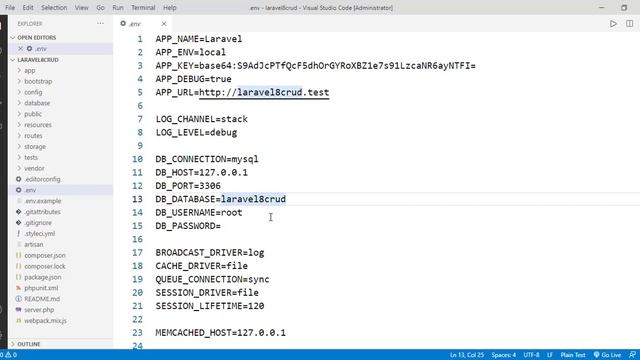Expand the app folder
The image size is (640, 360).
click(26, 71)
